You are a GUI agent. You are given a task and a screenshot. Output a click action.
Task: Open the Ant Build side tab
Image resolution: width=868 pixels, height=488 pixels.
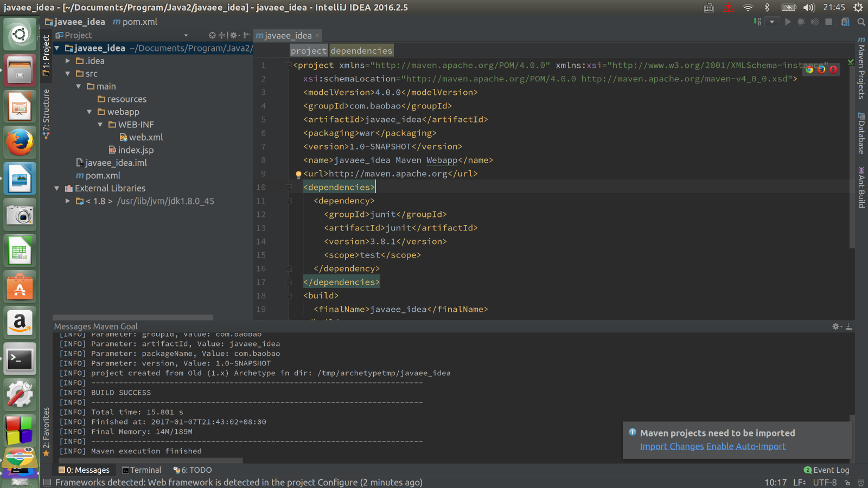tap(861, 188)
